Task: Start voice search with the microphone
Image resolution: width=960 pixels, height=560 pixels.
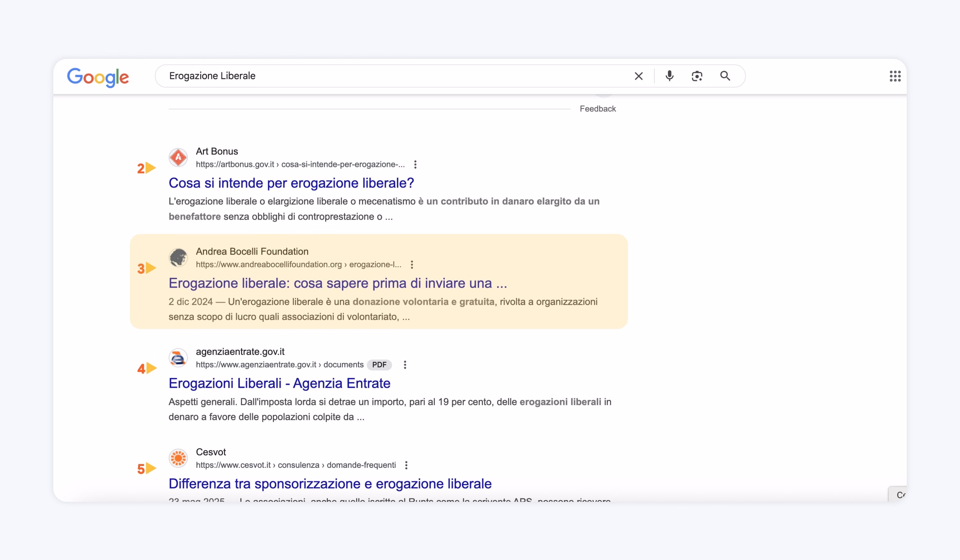Action: (669, 76)
